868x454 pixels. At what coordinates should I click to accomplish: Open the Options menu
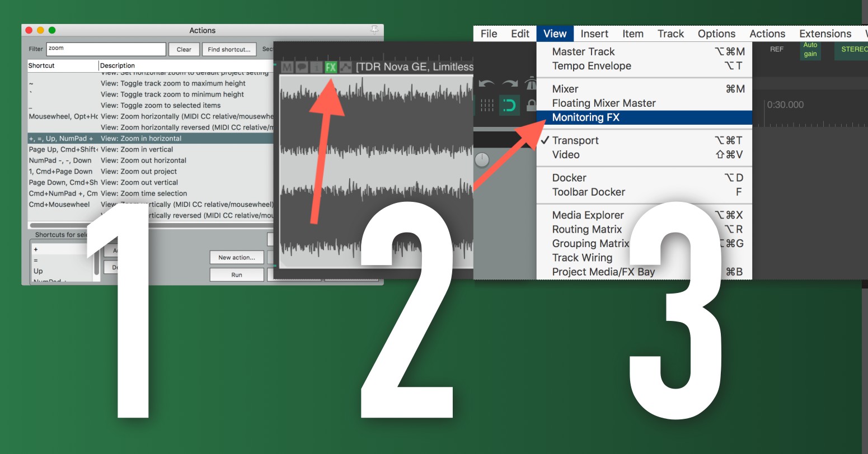(x=716, y=34)
